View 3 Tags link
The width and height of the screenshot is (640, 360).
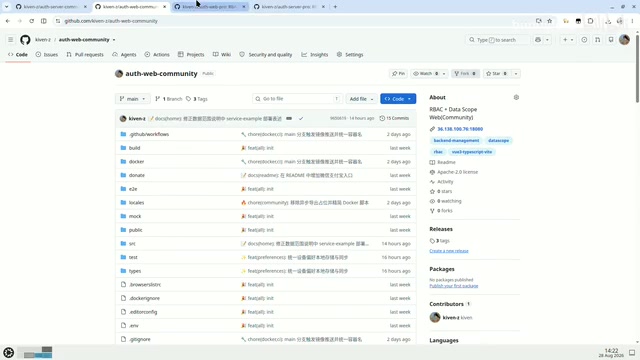pos(197,99)
